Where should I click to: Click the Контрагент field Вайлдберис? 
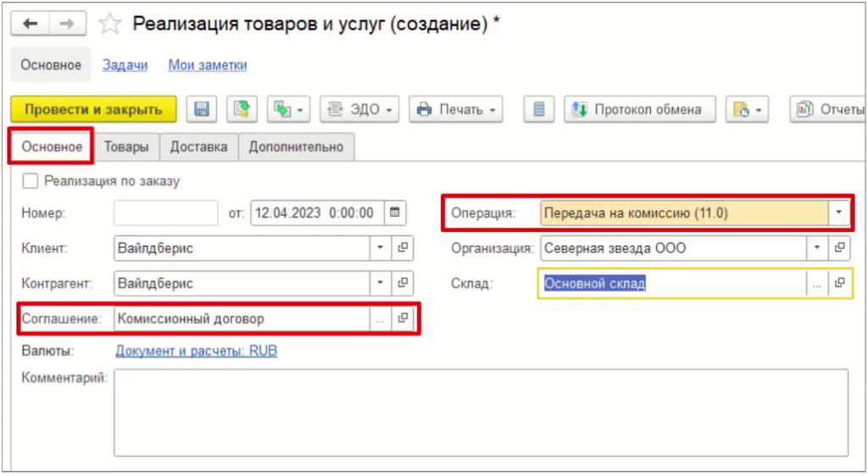(x=242, y=283)
